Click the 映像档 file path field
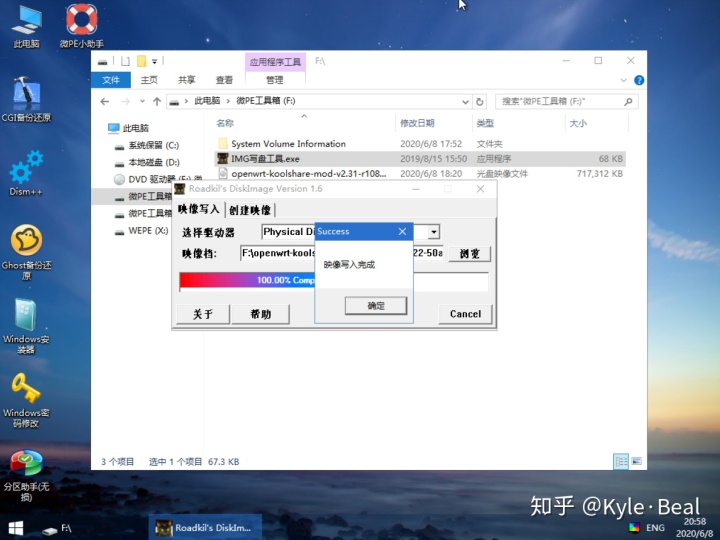 point(342,253)
